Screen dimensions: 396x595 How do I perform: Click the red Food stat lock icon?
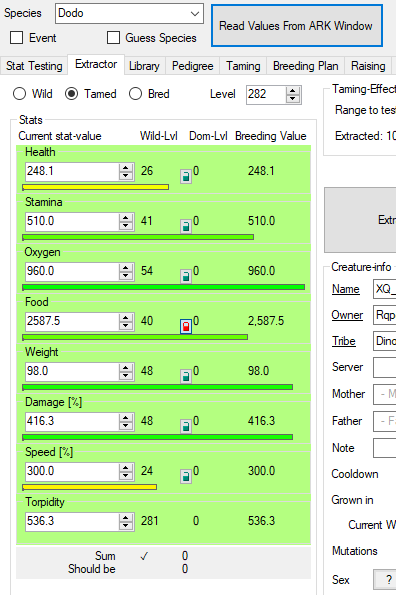pos(185,326)
